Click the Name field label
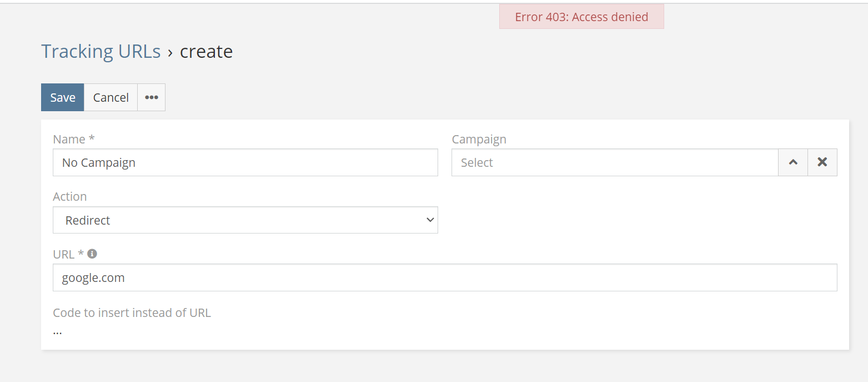Image resolution: width=868 pixels, height=382 pixels. (x=68, y=138)
